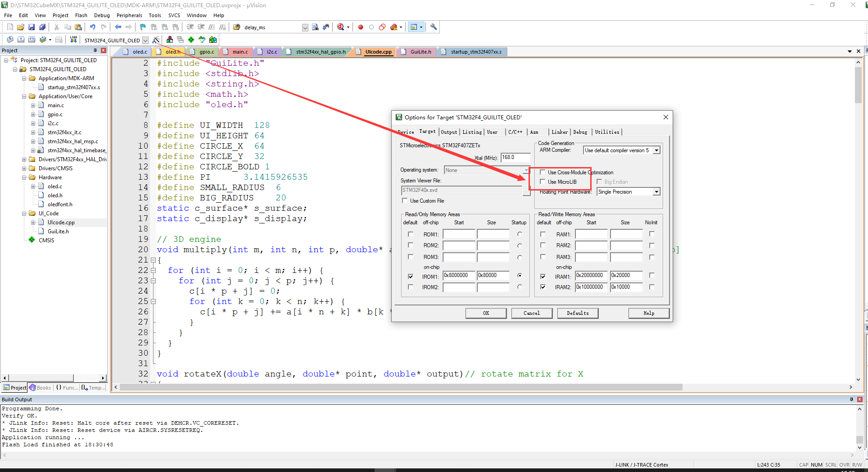Switch to the Linker tab in Options
The width and height of the screenshot is (868, 472).
coord(559,132)
